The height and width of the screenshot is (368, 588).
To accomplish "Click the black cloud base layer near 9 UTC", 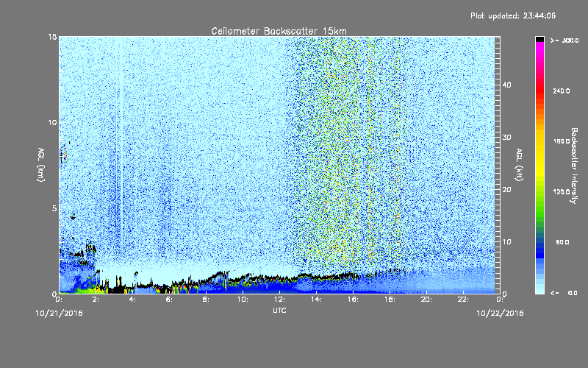I will (221, 275).
